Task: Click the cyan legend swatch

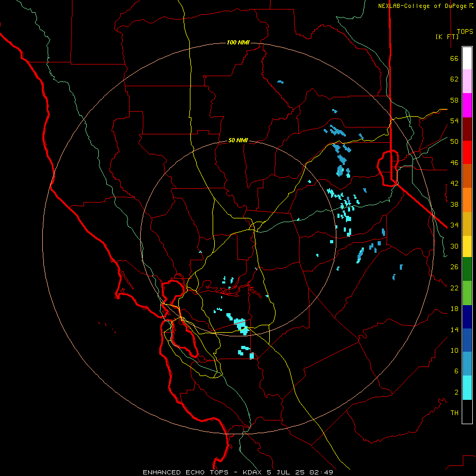Action: (x=467, y=388)
